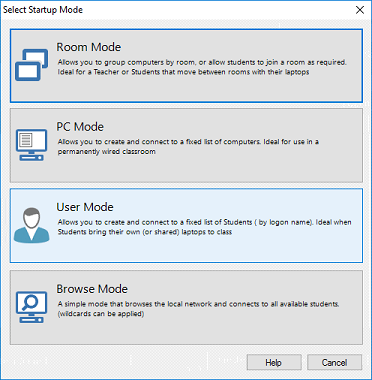372x380 pixels.
Task: Click text '(wildcards can be applied)'
Action: click(x=101, y=314)
